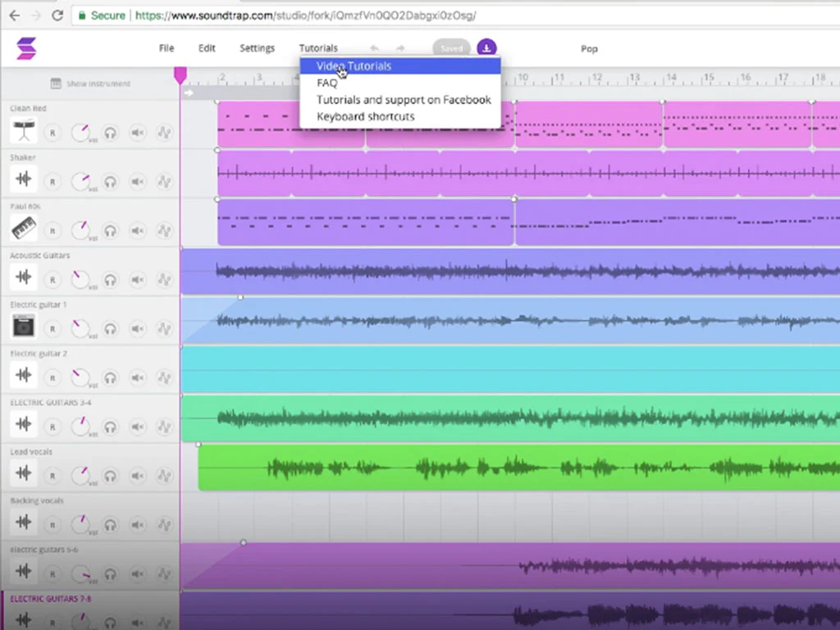Select Video Tutorials from the menu
The width and height of the screenshot is (840, 630).
click(x=354, y=66)
